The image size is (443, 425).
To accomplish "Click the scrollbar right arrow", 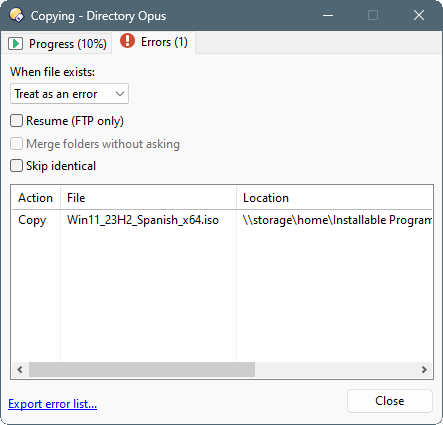I will (424, 369).
